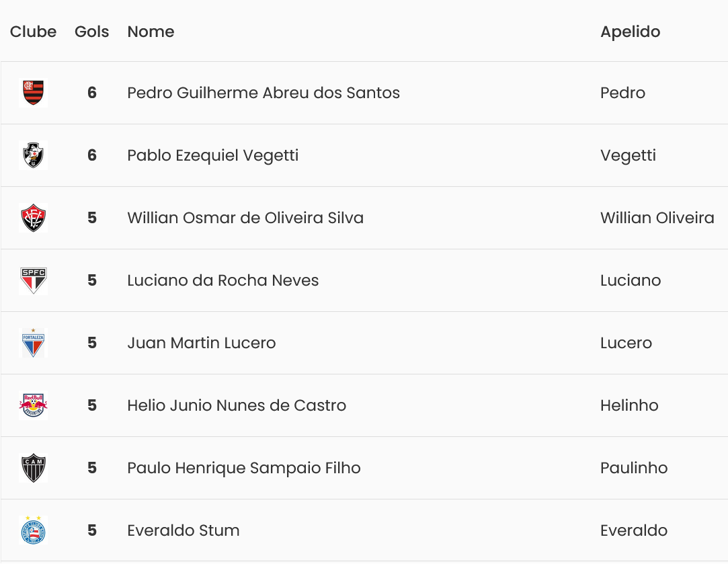
Task: Open the Fortaleza club crest
Action: coord(33,343)
